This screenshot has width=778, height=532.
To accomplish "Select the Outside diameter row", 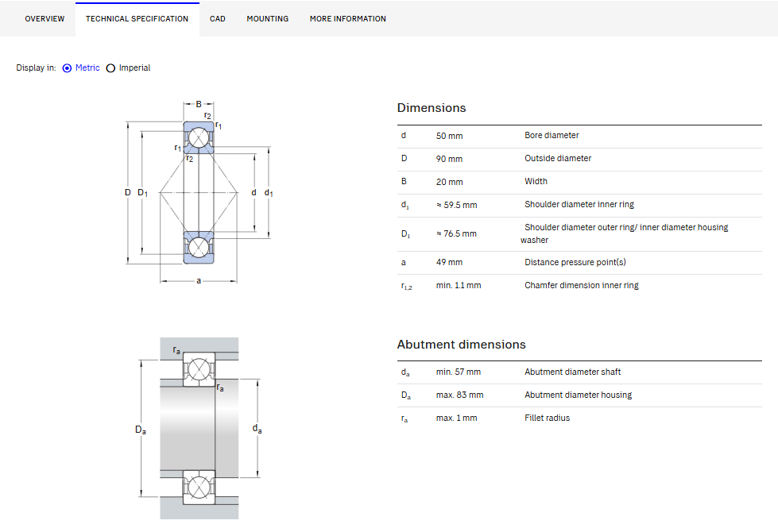I will (x=579, y=160).
